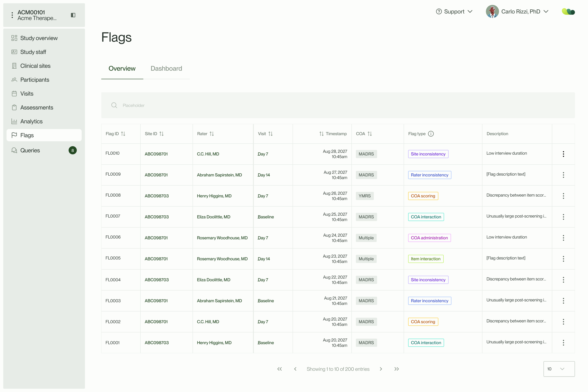Open row actions for FL0001
The height and width of the screenshot is (392, 588).
(x=563, y=343)
